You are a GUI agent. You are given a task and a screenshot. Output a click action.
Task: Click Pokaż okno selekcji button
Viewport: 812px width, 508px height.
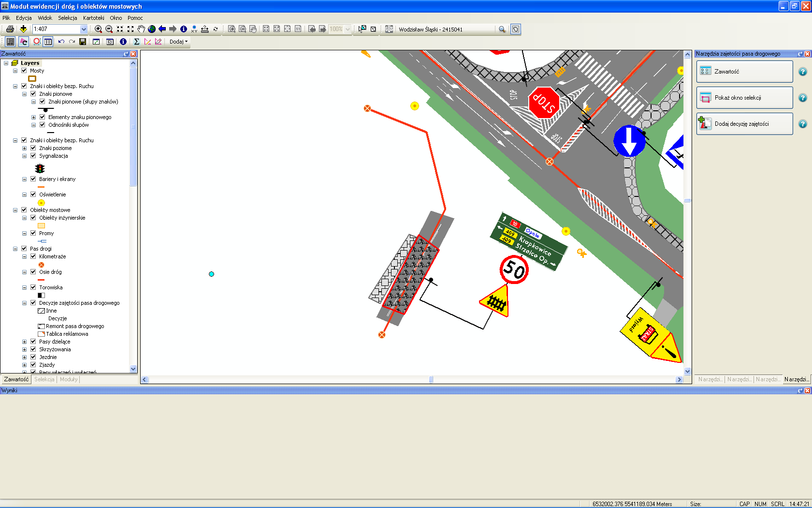coord(744,98)
